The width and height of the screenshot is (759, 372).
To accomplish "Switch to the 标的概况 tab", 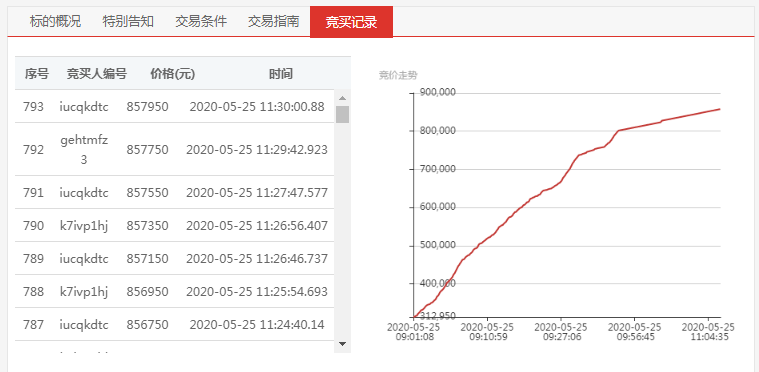I will [55, 22].
